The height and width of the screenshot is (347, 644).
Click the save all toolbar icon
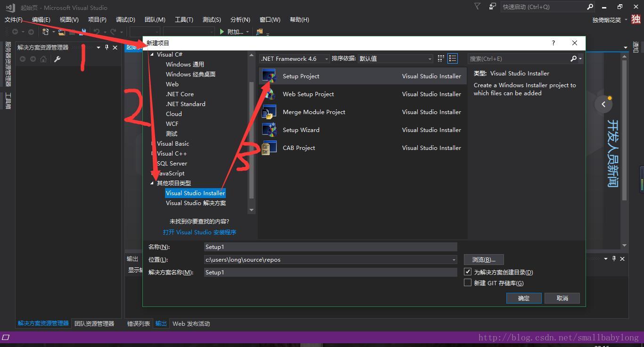tap(83, 32)
